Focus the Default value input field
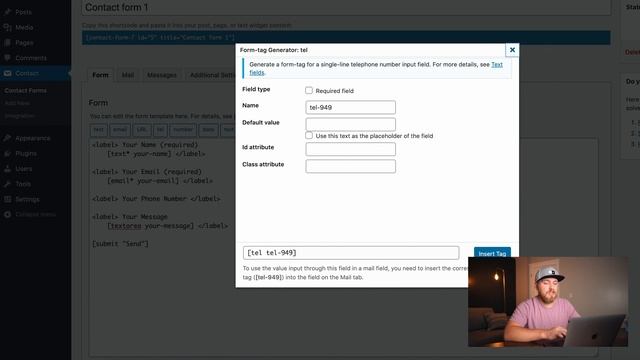Image resolution: width=640 pixels, height=360 pixels. pos(351,124)
